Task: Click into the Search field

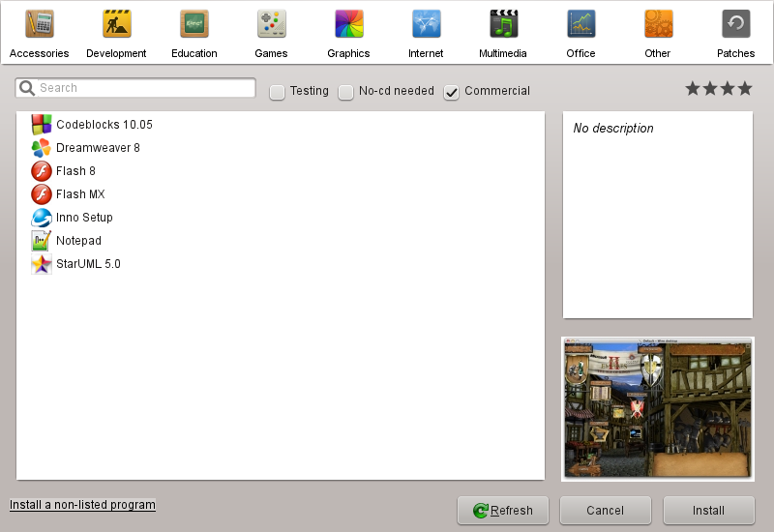Action: coord(135,88)
